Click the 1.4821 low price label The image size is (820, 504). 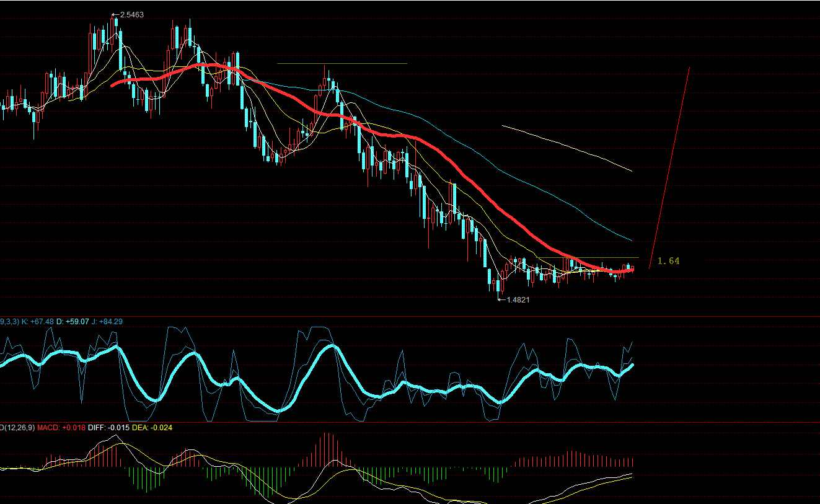[518, 299]
